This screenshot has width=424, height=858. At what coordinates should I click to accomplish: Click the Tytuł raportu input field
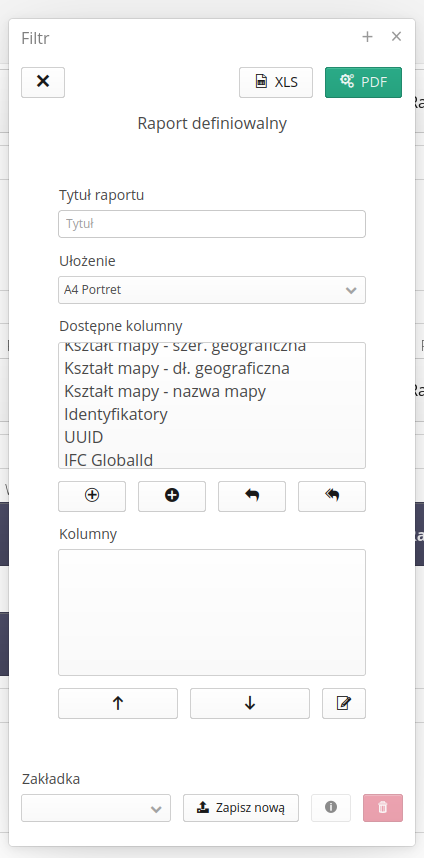(x=212, y=224)
